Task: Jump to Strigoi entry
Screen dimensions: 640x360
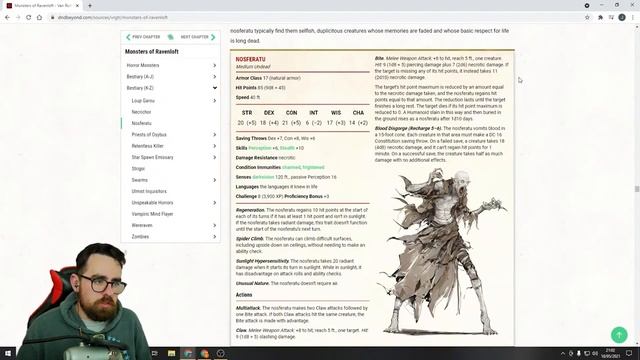Action: click(x=138, y=169)
